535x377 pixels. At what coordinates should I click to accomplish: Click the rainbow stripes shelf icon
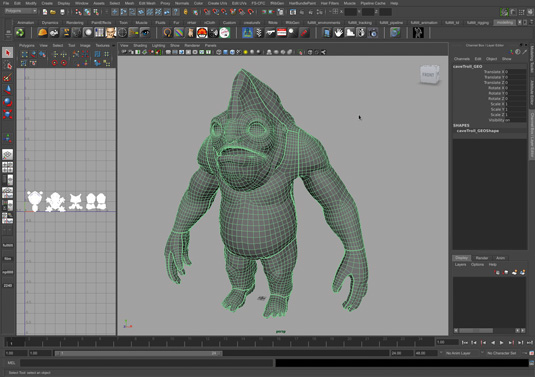click(179, 33)
